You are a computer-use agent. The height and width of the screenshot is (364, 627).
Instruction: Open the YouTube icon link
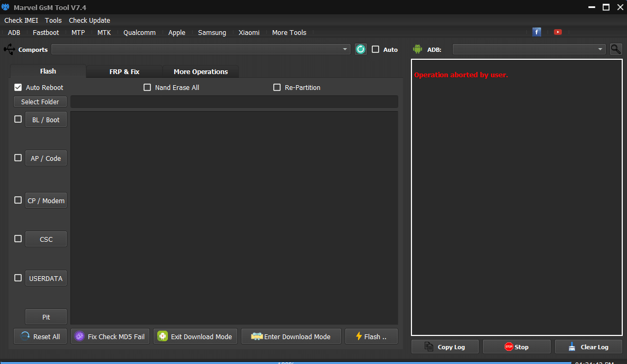558,32
